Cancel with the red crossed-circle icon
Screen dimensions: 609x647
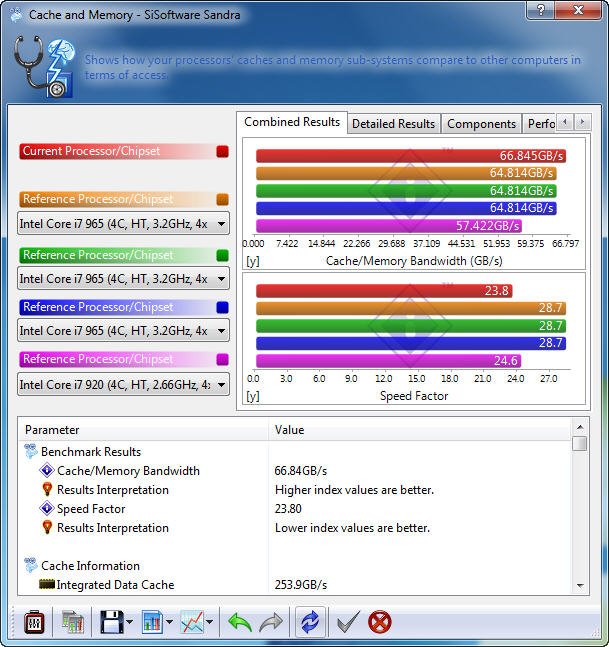tap(380, 622)
